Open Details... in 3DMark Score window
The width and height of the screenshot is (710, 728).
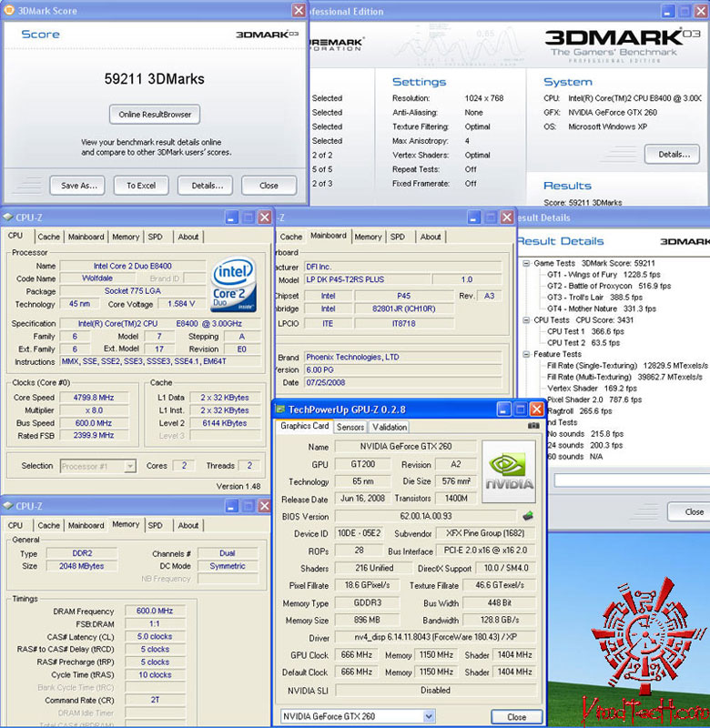[205, 186]
